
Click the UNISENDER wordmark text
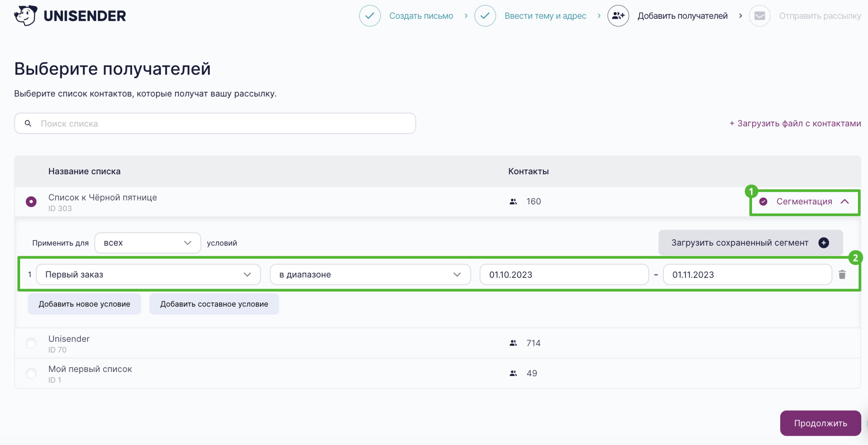[85, 16]
